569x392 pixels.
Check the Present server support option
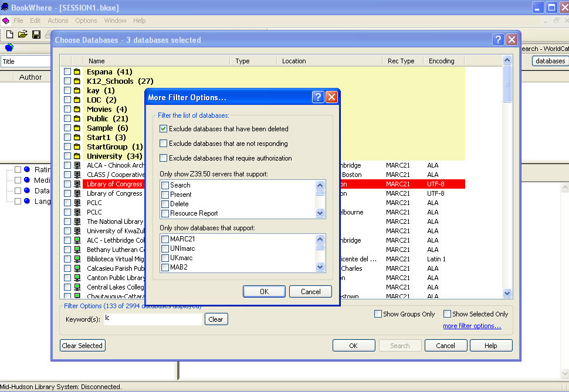click(165, 195)
